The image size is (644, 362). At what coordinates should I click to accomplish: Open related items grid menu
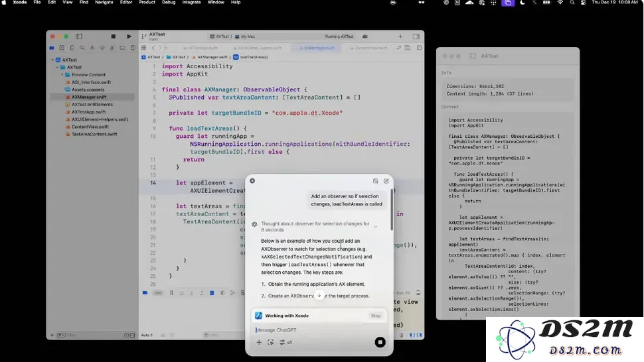[x=144, y=48]
